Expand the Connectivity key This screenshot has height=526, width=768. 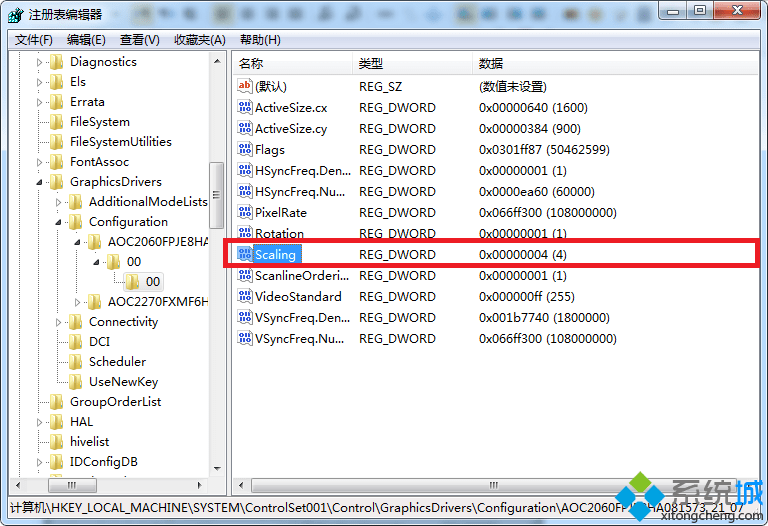tap(58, 322)
